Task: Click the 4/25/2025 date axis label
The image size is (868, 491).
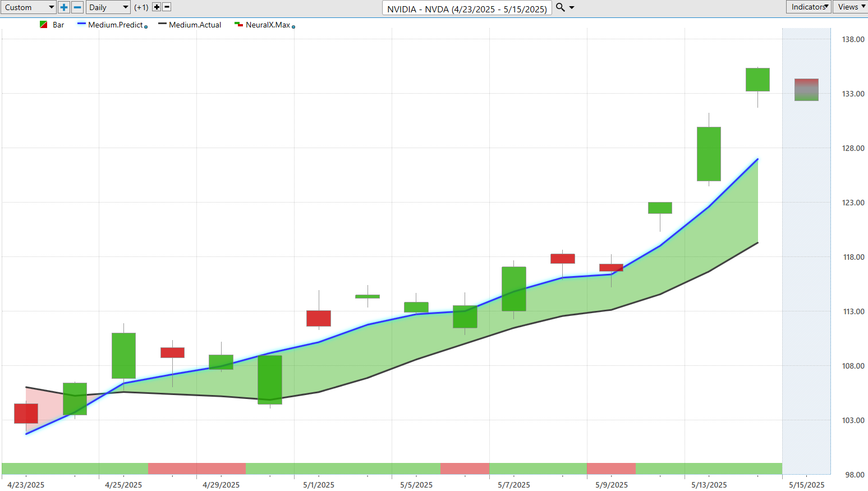Action: click(x=123, y=485)
